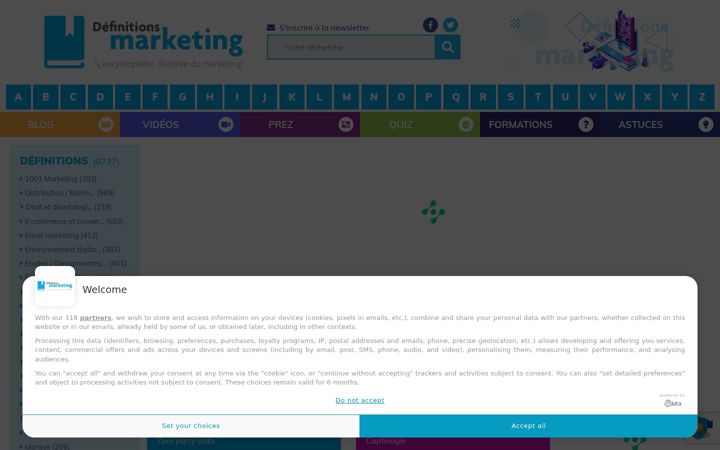This screenshot has height=450, width=720.
Task: Click the Vidéos camera icon
Action: [226, 124]
